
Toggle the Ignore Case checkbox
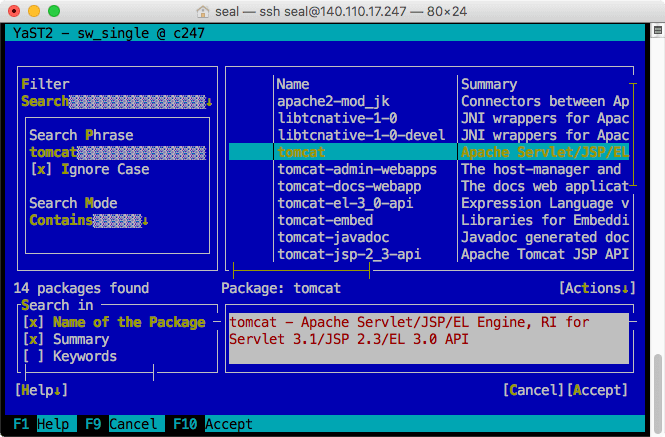point(41,169)
